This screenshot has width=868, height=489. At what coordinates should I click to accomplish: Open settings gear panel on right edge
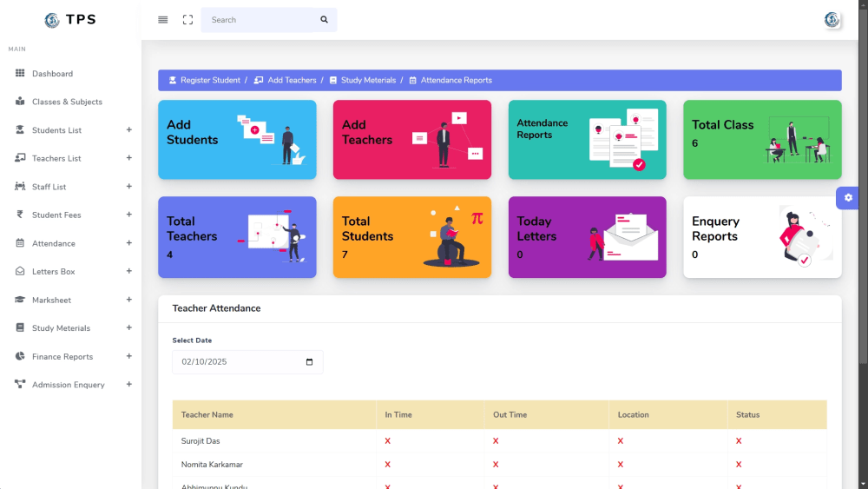click(848, 198)
